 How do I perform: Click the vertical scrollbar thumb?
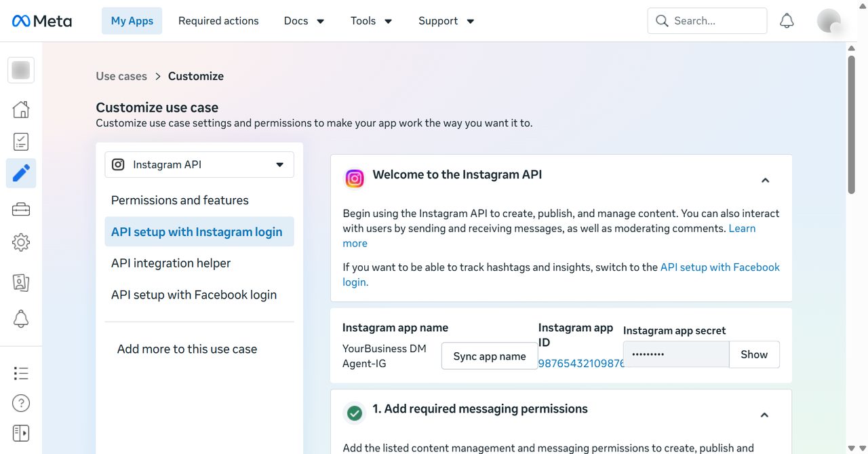(x=852, y=124)
